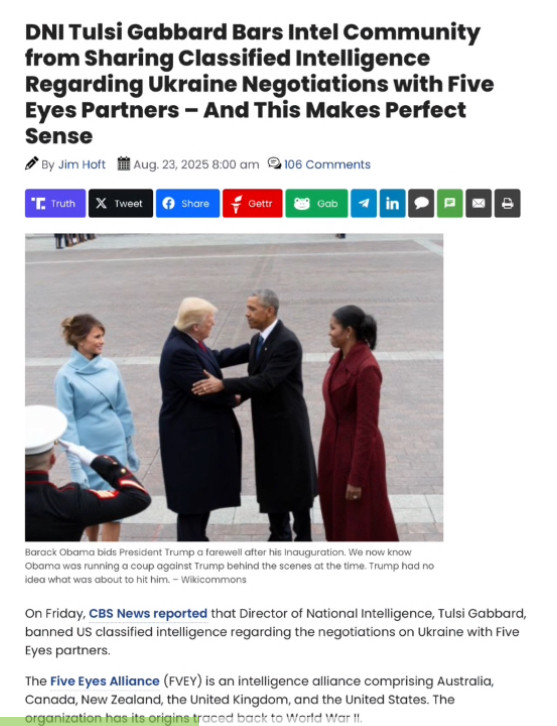This screenshot has height=726, width=557.
Task: Send article via Telegram icon
Action: (363, 203)
